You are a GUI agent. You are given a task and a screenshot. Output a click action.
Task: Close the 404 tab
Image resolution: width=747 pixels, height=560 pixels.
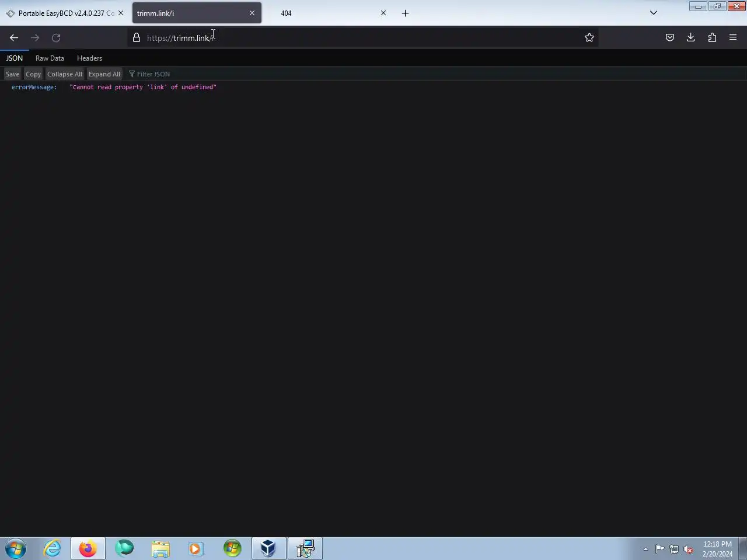(x=383, y=13)
